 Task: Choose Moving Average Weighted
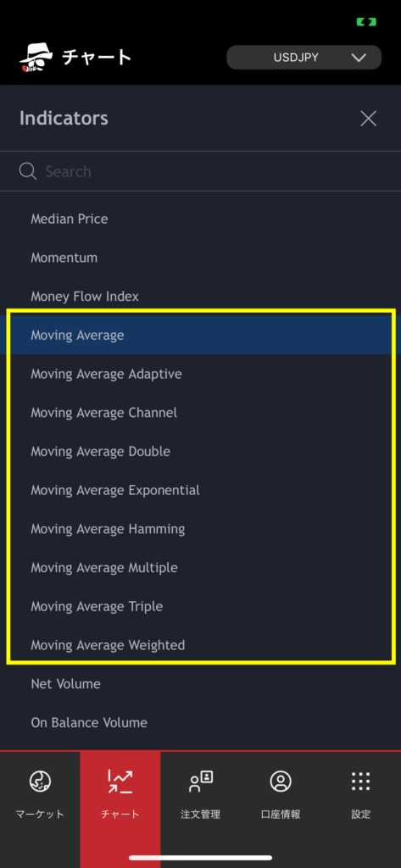point(200,645)
